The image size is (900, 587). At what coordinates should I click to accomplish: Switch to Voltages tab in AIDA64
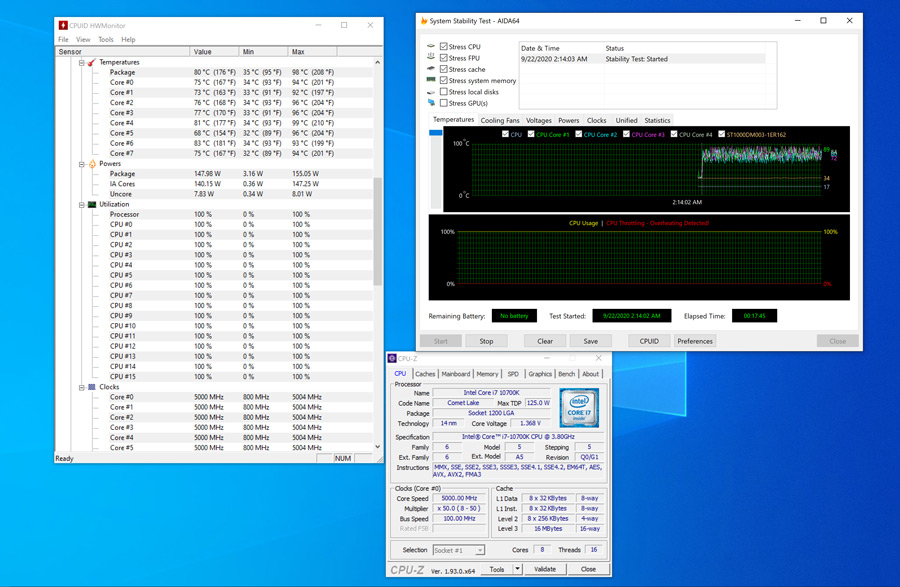[538, 120]
